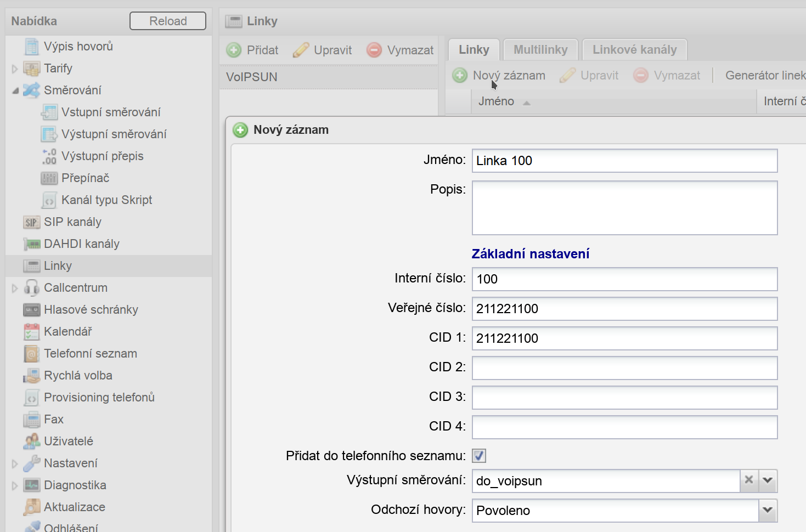806x532 pixels.
Task: Expand the Diagnostika tree node
Action: [x=15, y=486]
